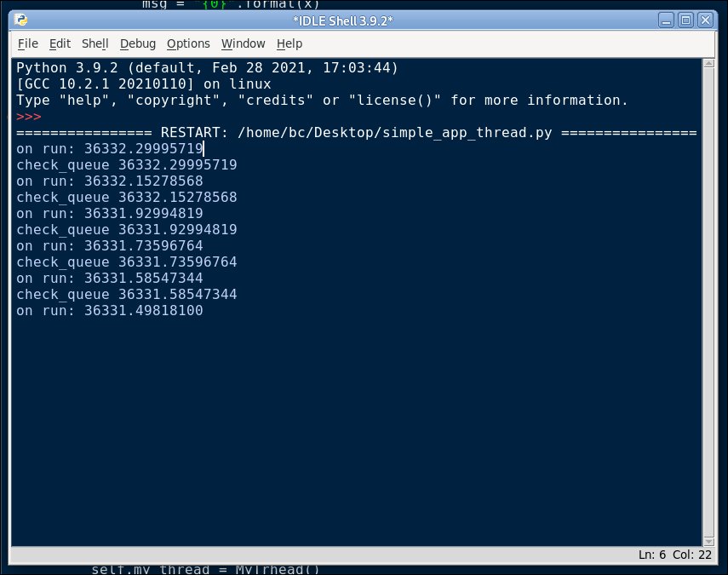Click the red >>> prompt
Image resolution: width=728 pixels, height=575 pixels.
29,117
